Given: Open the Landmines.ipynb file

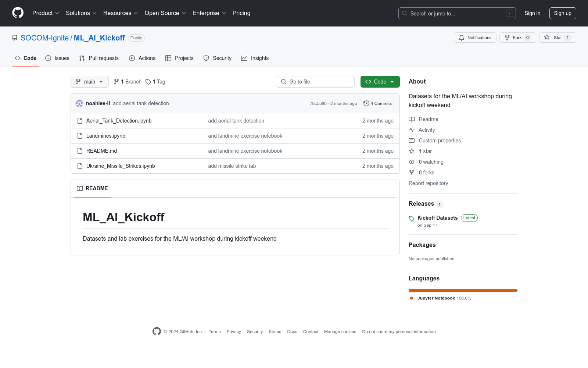Looking at the screenshot, I should 106,136.
